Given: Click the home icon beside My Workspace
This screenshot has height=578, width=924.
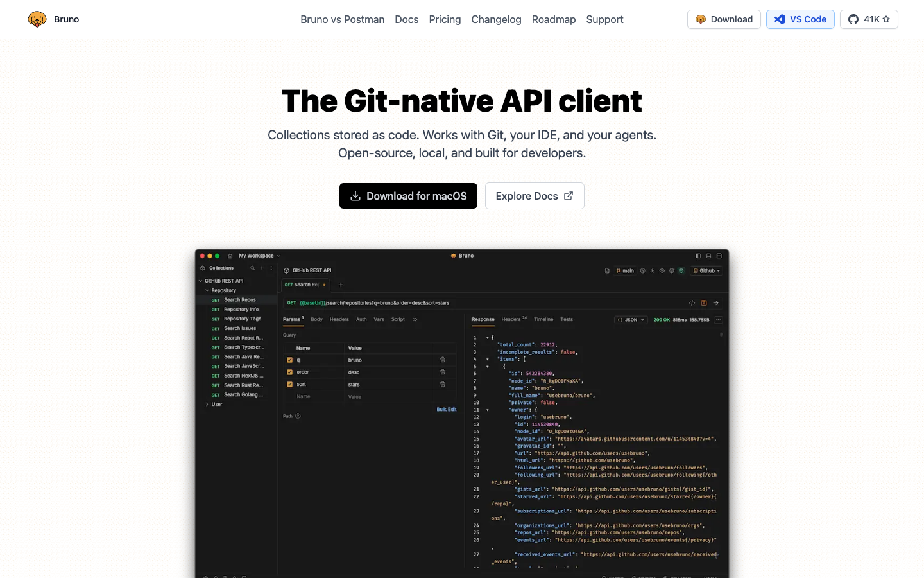Looking at the screenshot, I should coord(230,256).
